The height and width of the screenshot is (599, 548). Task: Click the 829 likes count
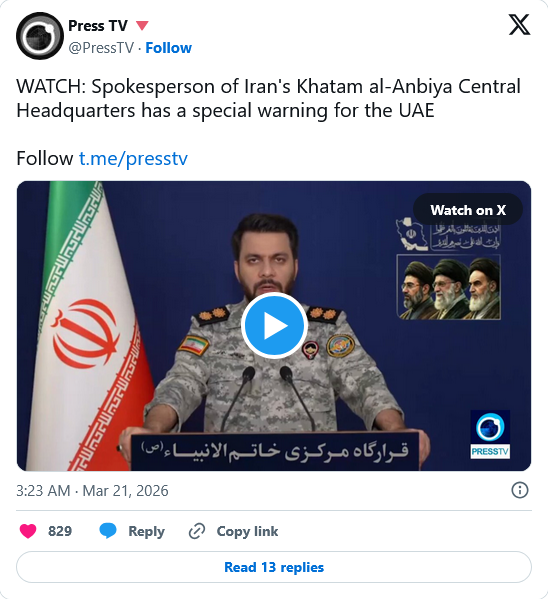point(60,531)
